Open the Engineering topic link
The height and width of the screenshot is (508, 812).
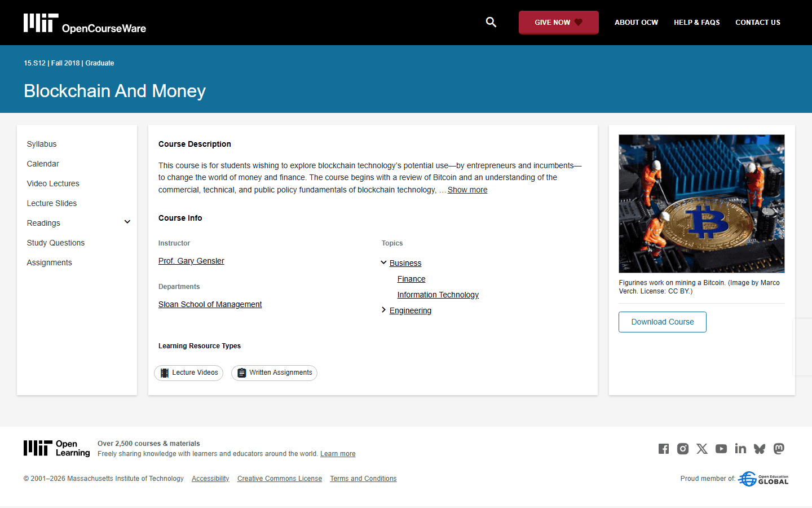pos(411,310)
